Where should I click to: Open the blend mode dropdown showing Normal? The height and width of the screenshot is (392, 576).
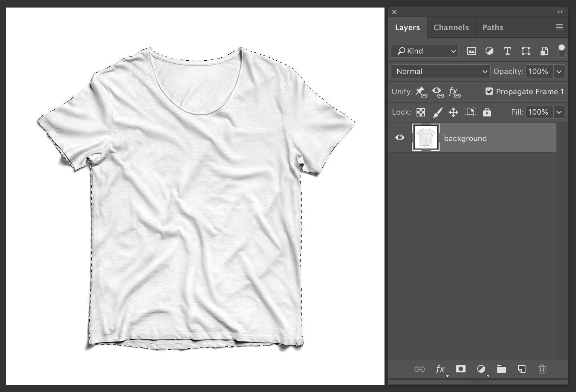[440, 71]
